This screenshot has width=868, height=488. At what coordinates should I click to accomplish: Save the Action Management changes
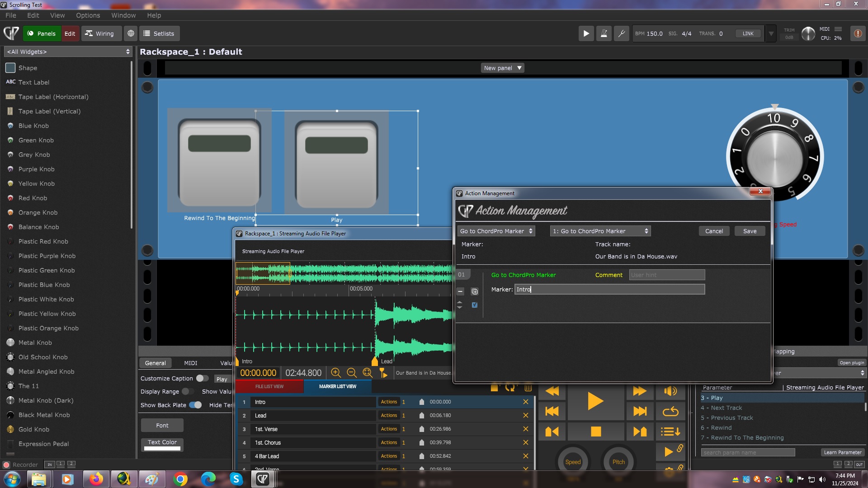tap(749, 231)
